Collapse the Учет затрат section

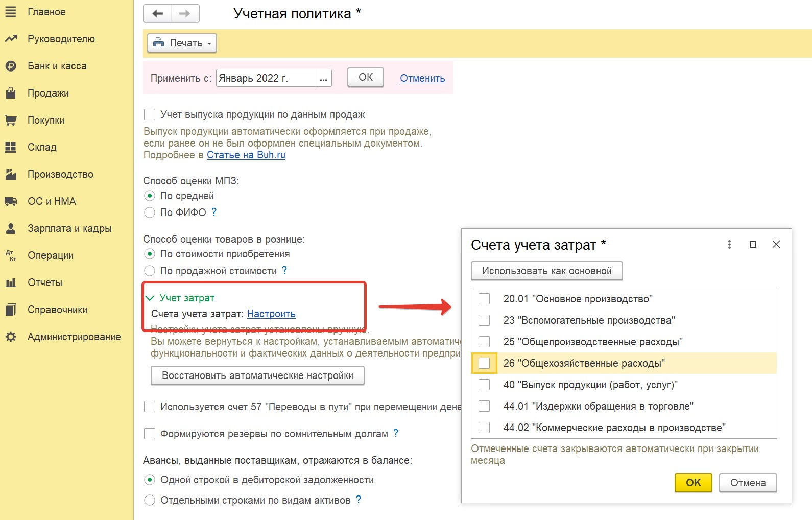tap(150, 298)
